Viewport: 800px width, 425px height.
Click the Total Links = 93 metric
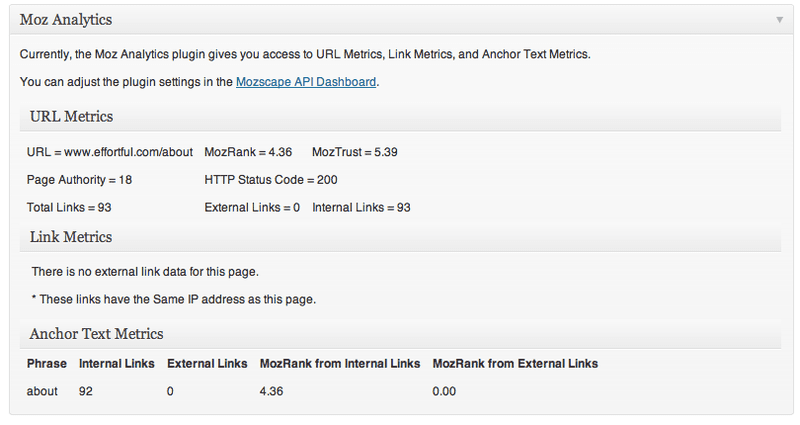tap(68, 208)
